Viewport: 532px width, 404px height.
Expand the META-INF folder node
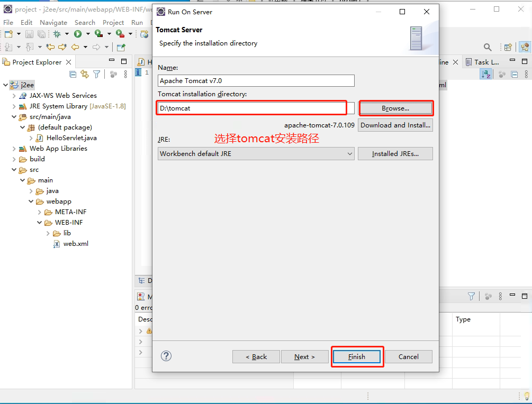click(39, 212)
